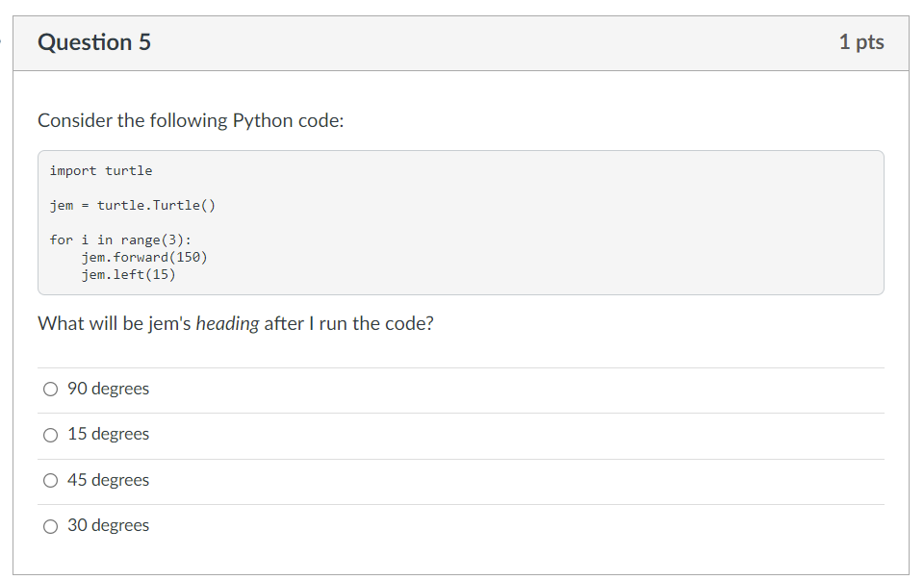Click the jem.left(15) code line
This screenshot has height=580, width=924.
[x=128, y=274]
